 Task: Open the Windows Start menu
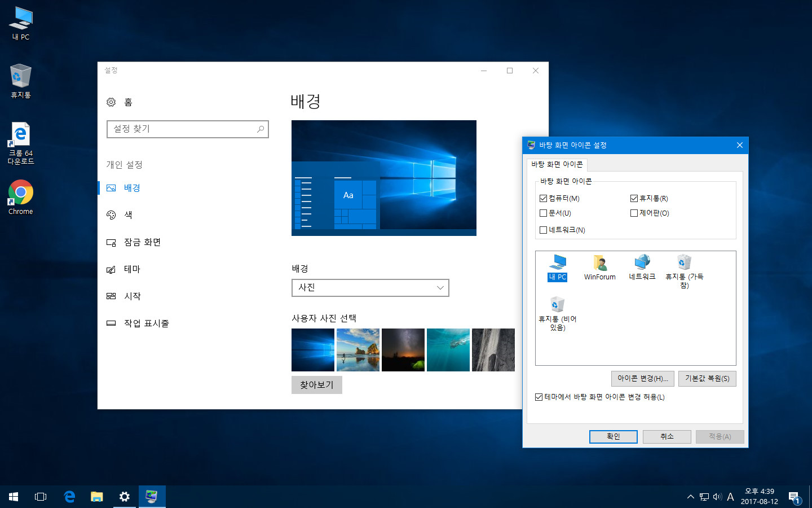[14, 497]
